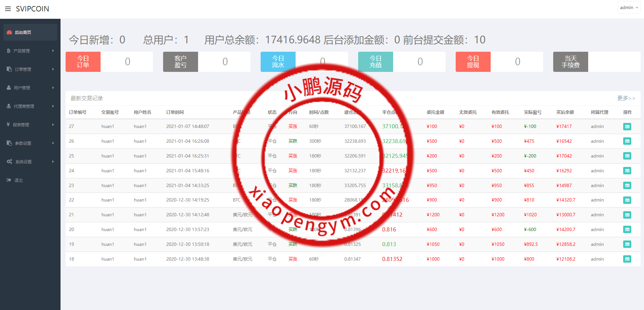644x310 pixels.
Task: Click the 参数设置 settings icon
Action: click(9, 143)
